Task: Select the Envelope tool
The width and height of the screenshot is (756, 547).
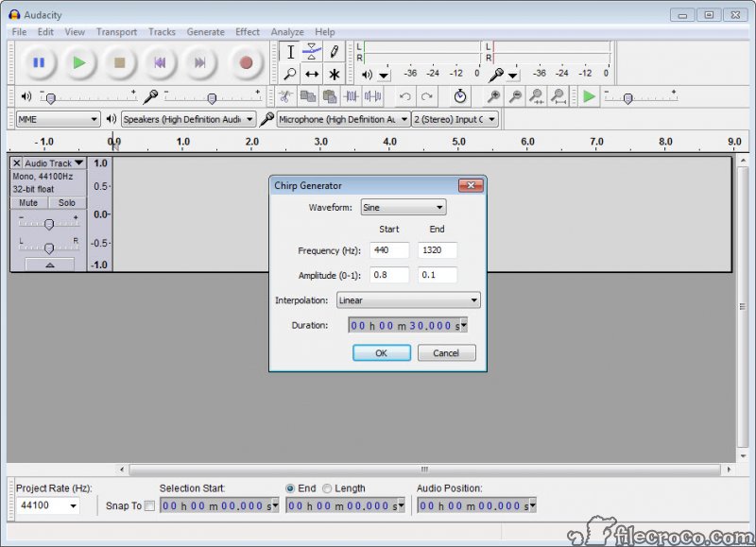Action: click(312, 52)
